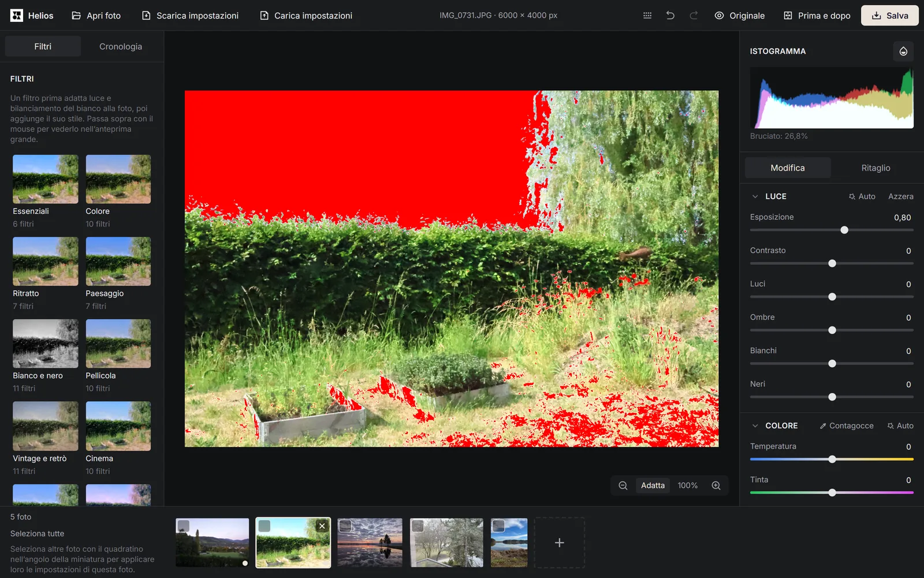This screenshot has height=578, width=924.
Task: Open the Cinema filter group
Action: [x=118, y=439]
